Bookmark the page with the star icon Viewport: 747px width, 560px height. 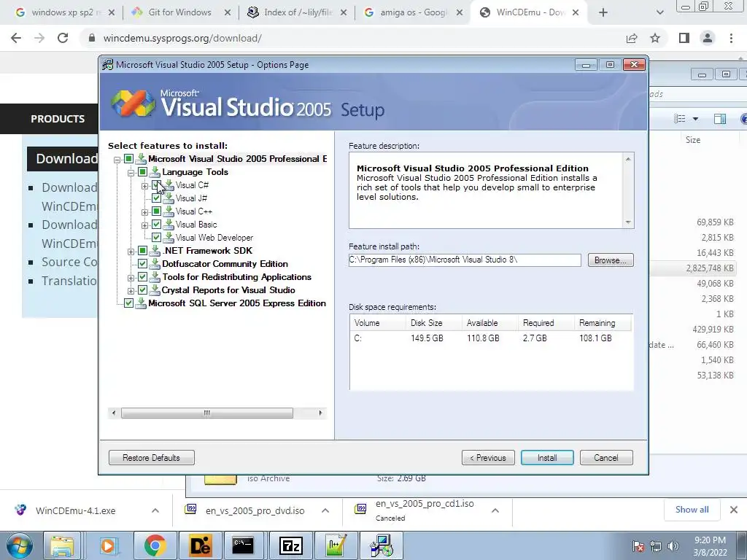point(655,38)
